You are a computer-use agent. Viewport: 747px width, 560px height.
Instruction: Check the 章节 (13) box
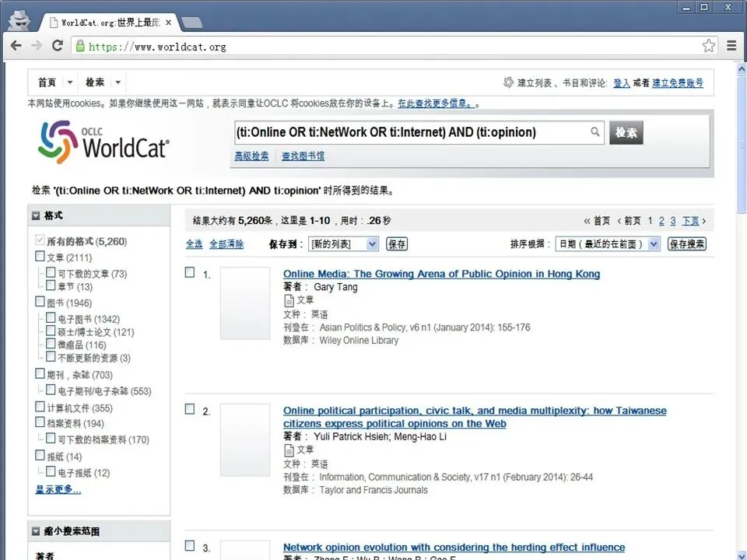pyautogui.click(x=51, y=285)
